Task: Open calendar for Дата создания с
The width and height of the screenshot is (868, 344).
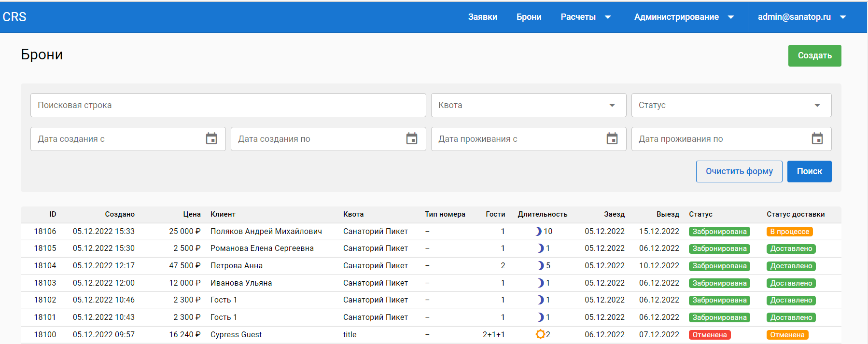Action: coord(211,139)
